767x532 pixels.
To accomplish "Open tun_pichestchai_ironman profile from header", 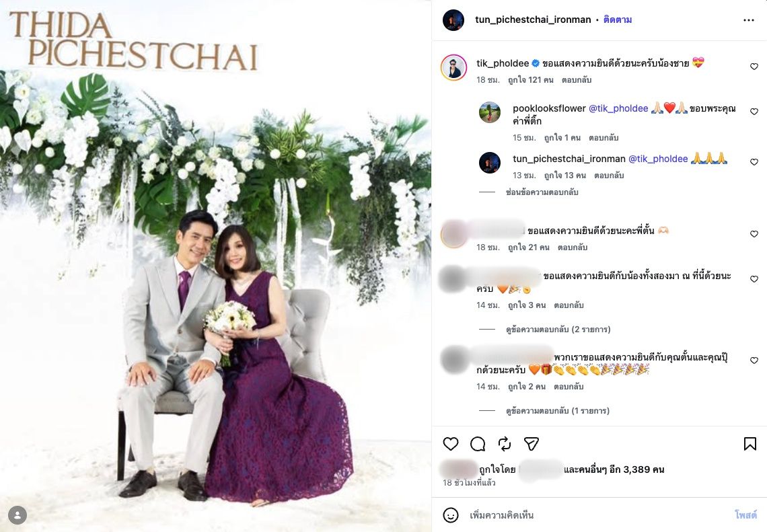I will pos(533,20).
